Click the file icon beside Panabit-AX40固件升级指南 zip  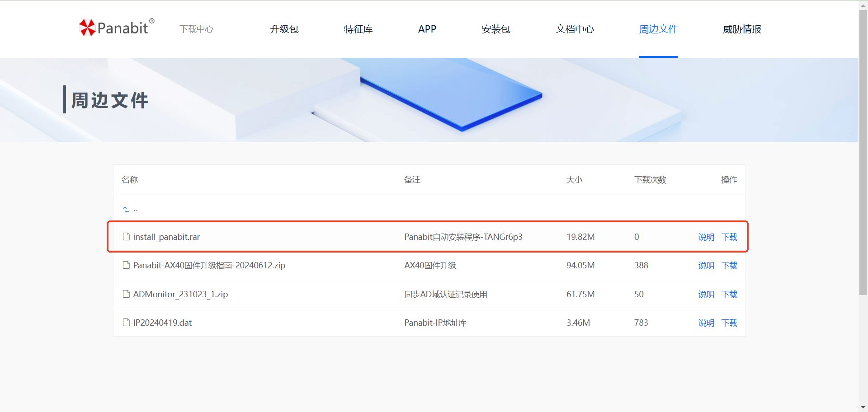126,265
